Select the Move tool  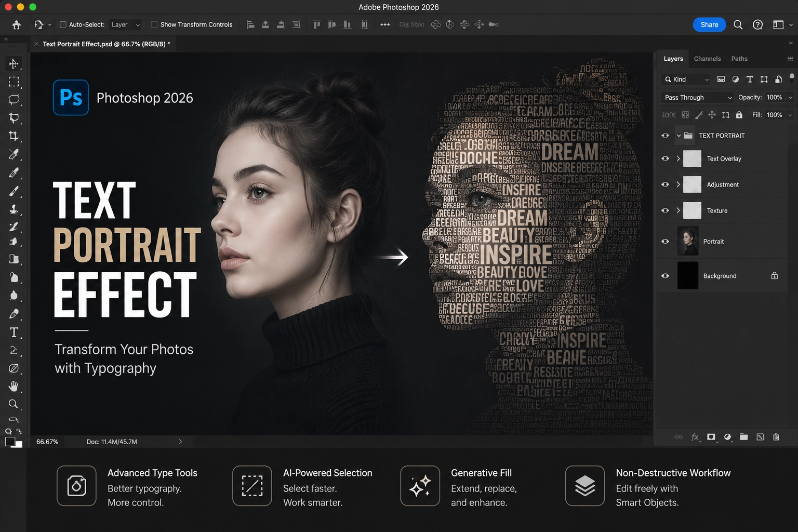coord(14,63)
